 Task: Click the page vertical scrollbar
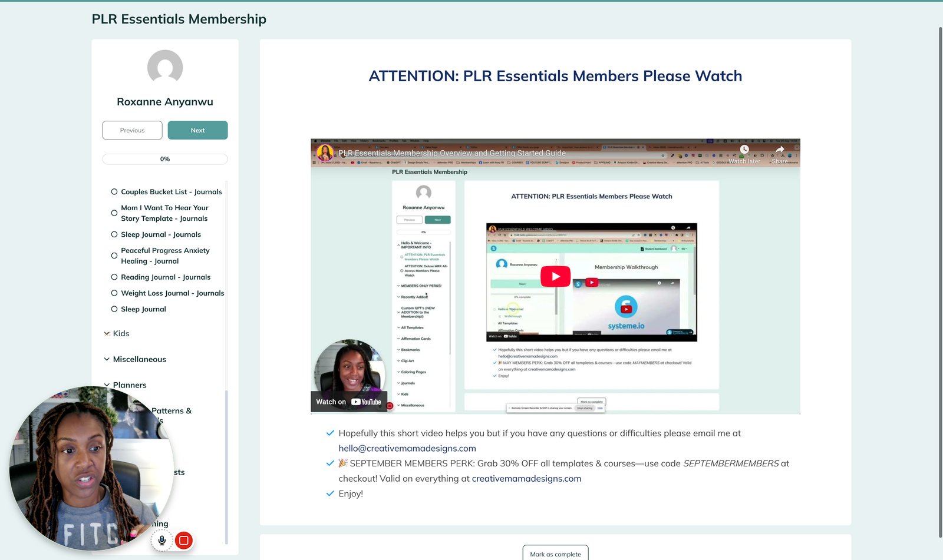pyautogui.click(x=940, y=283)
